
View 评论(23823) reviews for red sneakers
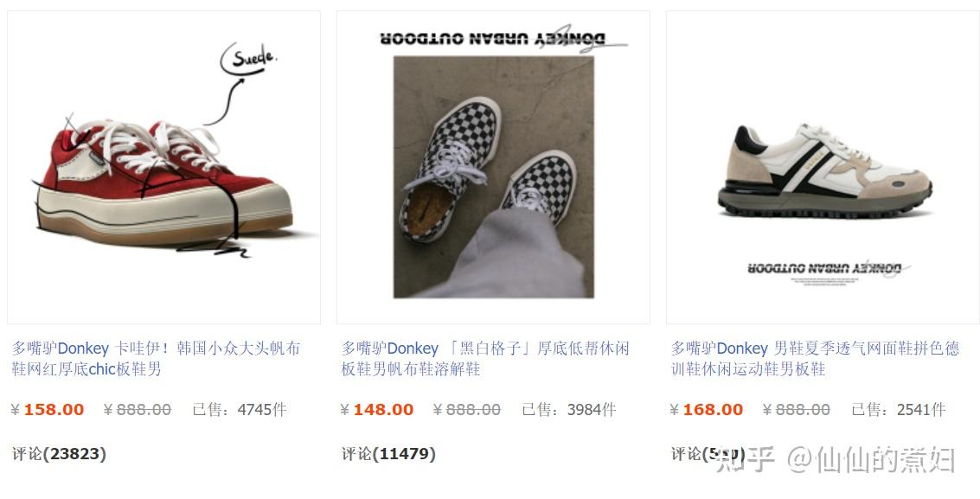59,454
